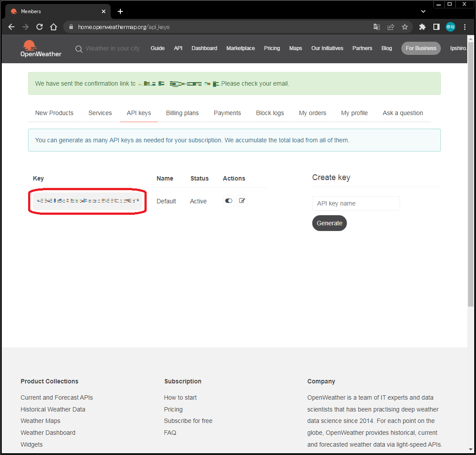Viewport: 476px width, 455px height.
Task: Click the browser forward arrow
Action: pyautogui.click(x=25, y=27)
